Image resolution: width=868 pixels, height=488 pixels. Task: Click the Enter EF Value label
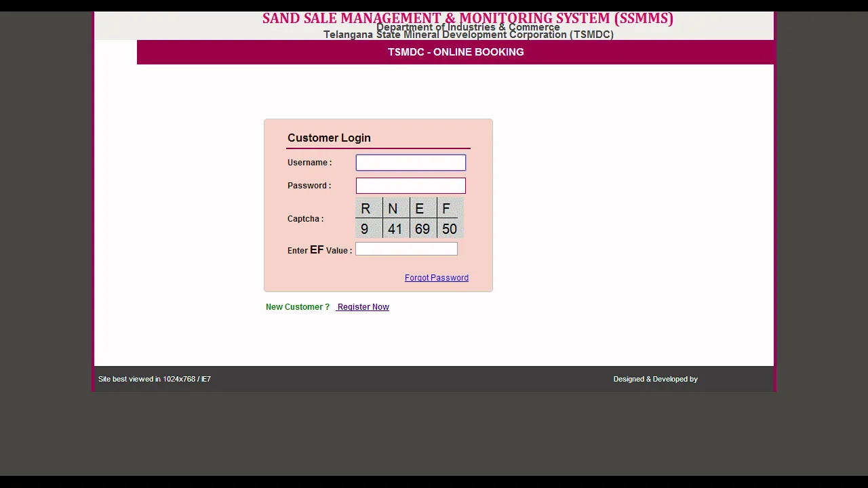(320, 250)
